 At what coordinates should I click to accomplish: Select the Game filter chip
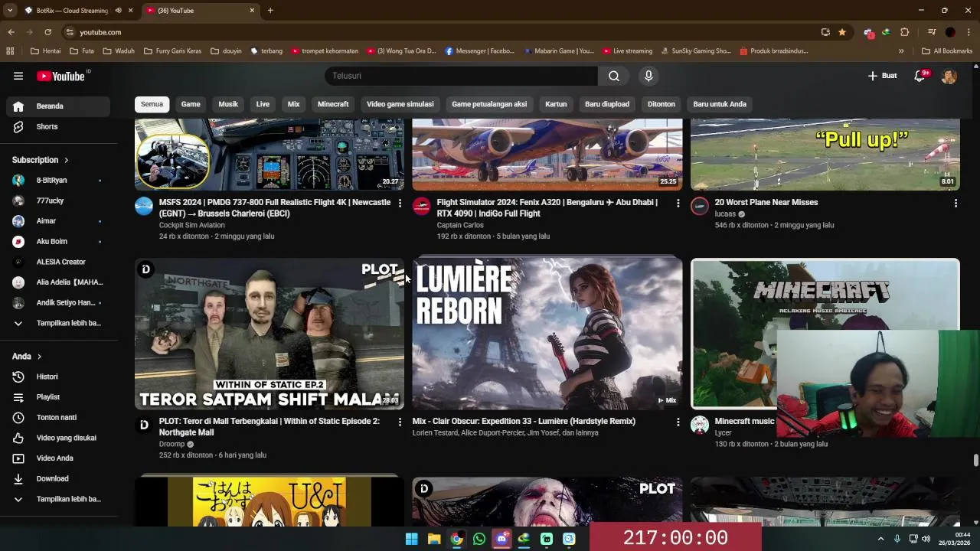191,104
